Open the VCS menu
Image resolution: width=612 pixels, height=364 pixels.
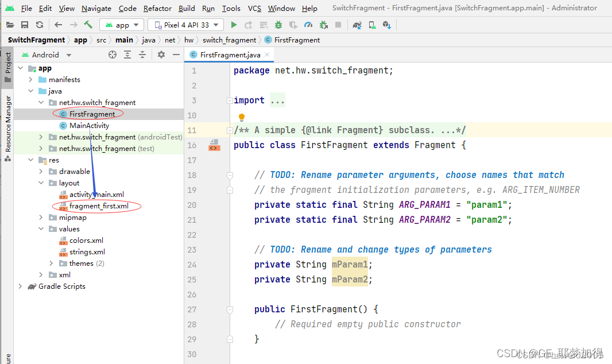[254, 8]
